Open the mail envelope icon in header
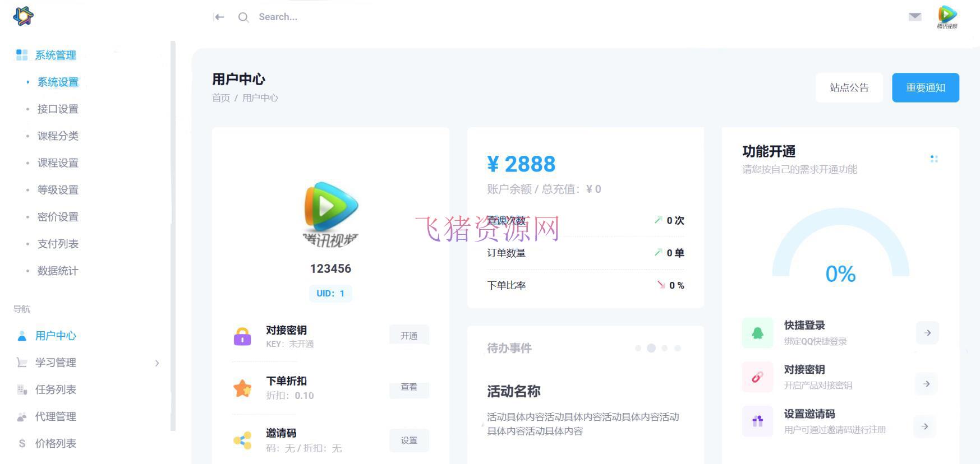980x464 pixels. coord(915,17)
